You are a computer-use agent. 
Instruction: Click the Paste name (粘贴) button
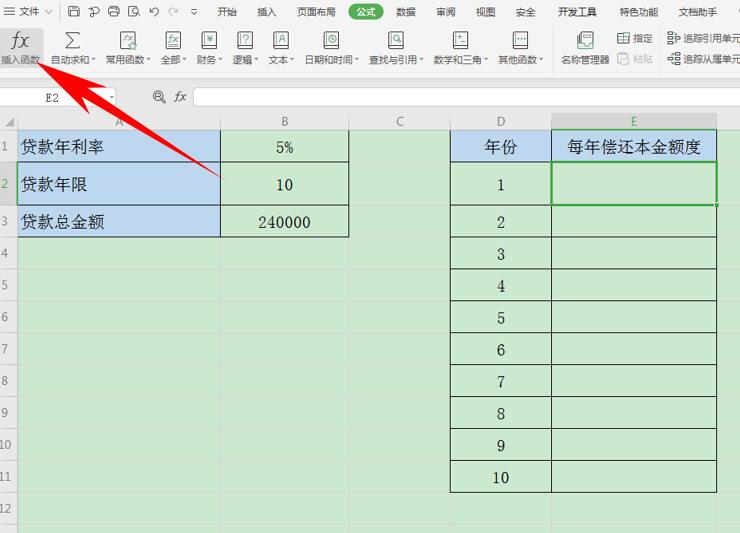635,59
